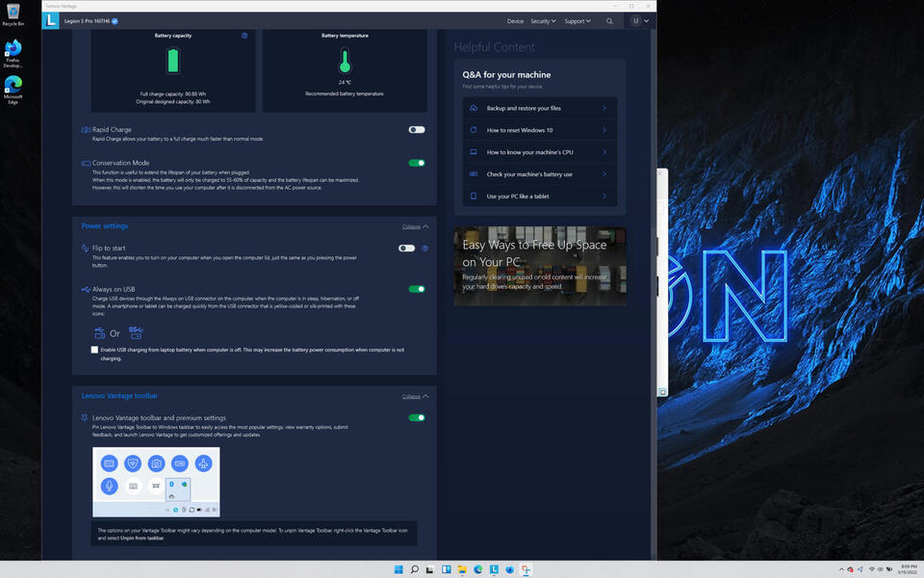Image resolution: width=924 pixels, height=578 pixels.
Task: Open File Explorer from the taskbar
Action: click(462, 569)
